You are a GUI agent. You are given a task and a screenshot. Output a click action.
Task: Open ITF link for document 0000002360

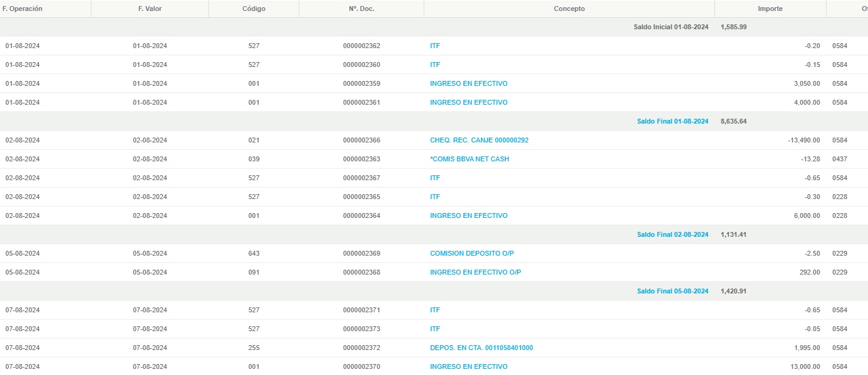click(x=435, y=65)
